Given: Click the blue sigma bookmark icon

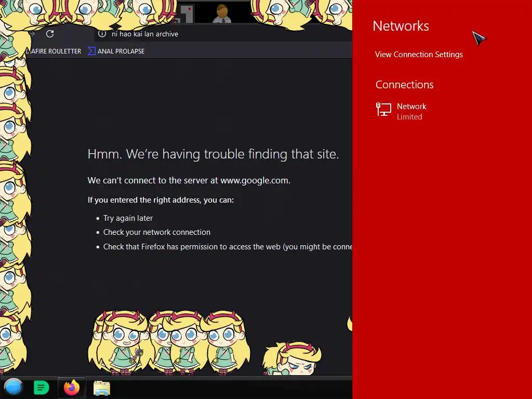Looking at the screenshot, I should tap(91, 51).
